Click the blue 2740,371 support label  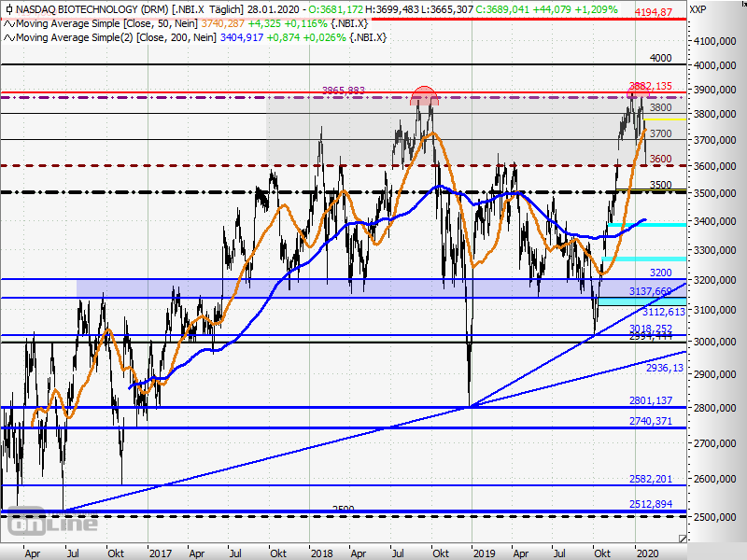point(650,421)
